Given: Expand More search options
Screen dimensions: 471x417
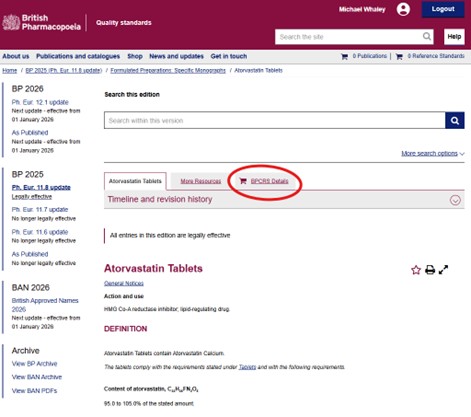Looking at the screenshot, I should [x=433, y=153].
